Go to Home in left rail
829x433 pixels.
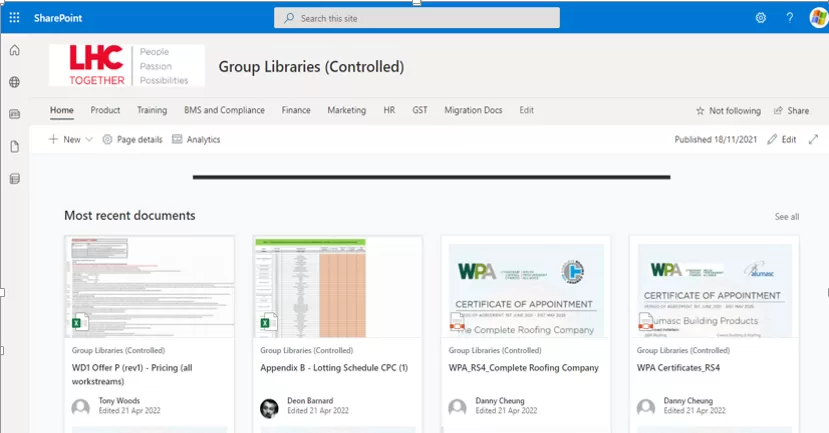14,50
